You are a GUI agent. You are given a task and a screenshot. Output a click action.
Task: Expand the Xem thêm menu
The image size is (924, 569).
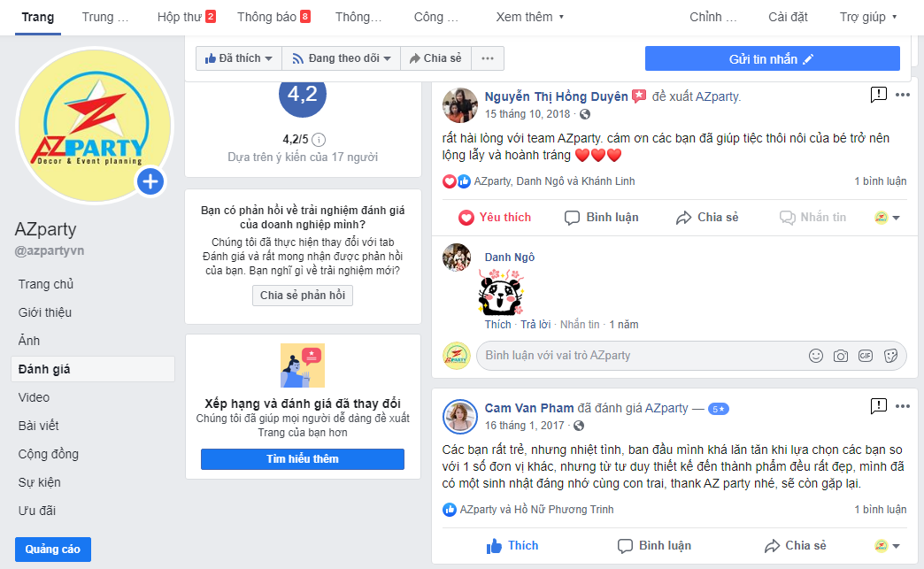(x=530, y=17)
